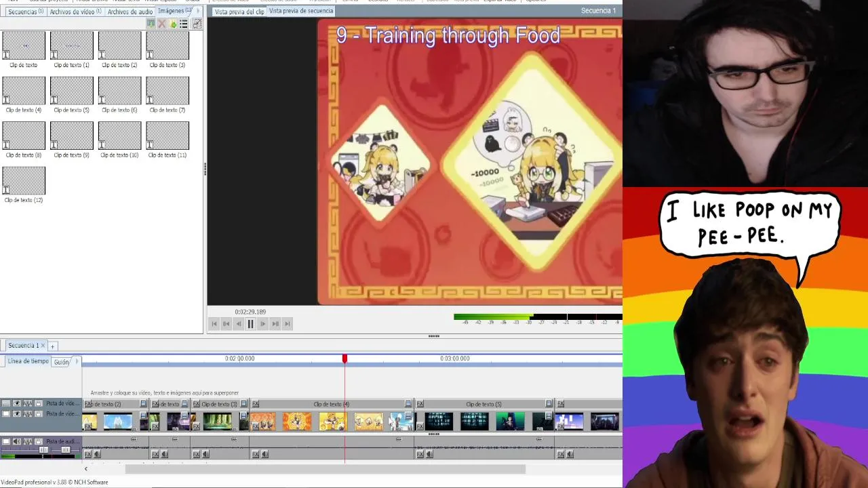Click the red X delete icon in media bin
The image size is (868, 488).
click(x=161, y=24)
